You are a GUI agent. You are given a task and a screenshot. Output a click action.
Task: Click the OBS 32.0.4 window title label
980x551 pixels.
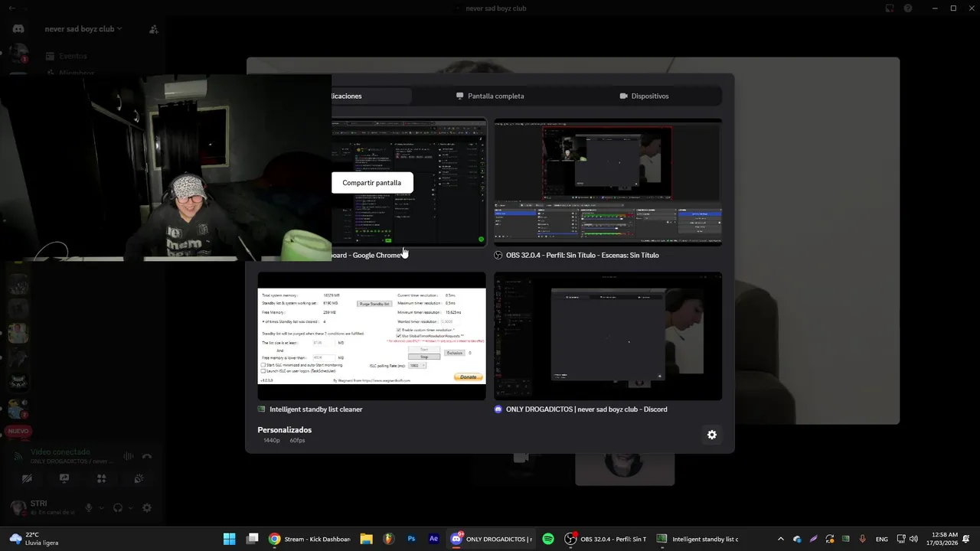pos(582,256)
